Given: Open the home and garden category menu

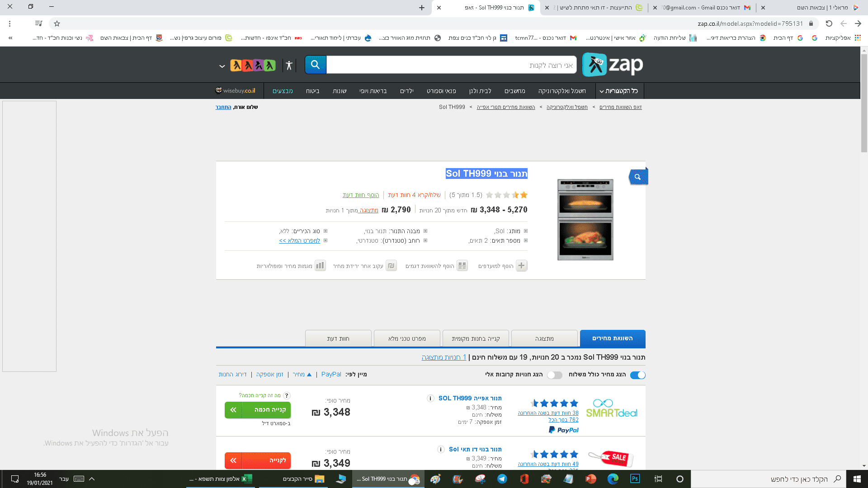Looking at the screenshot, I should point(480,91).
